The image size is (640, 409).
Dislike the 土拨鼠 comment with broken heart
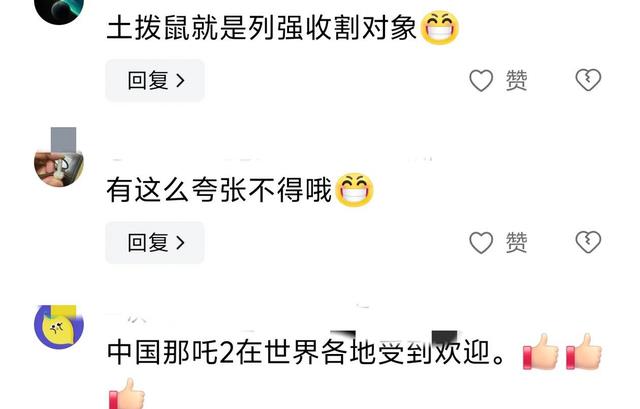588,80
